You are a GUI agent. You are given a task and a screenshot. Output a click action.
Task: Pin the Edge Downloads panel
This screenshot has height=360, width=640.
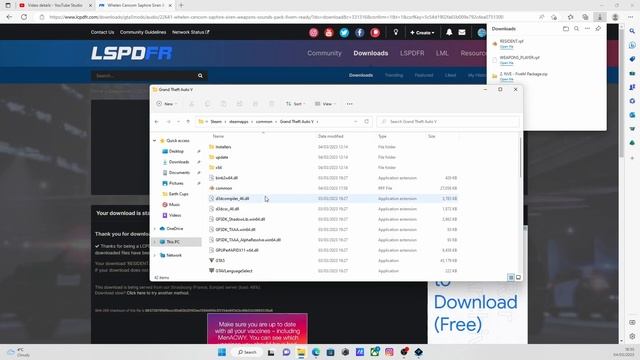point(598,29)
